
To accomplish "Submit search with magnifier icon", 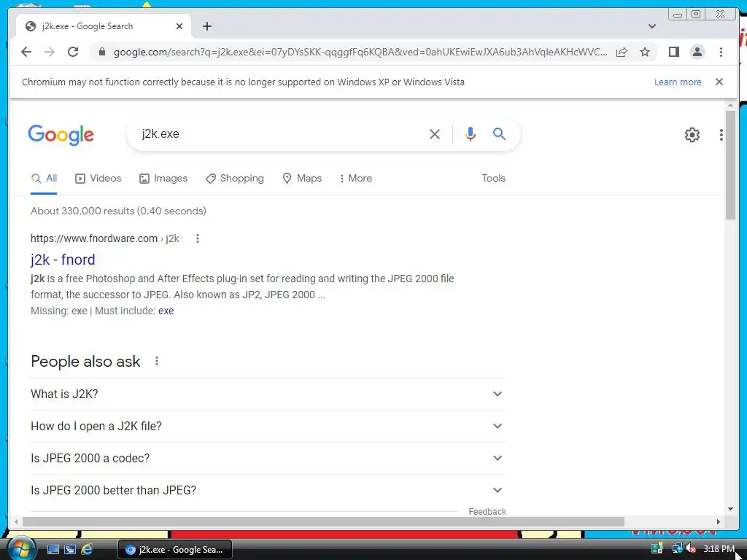I will (x=499, y=134).
